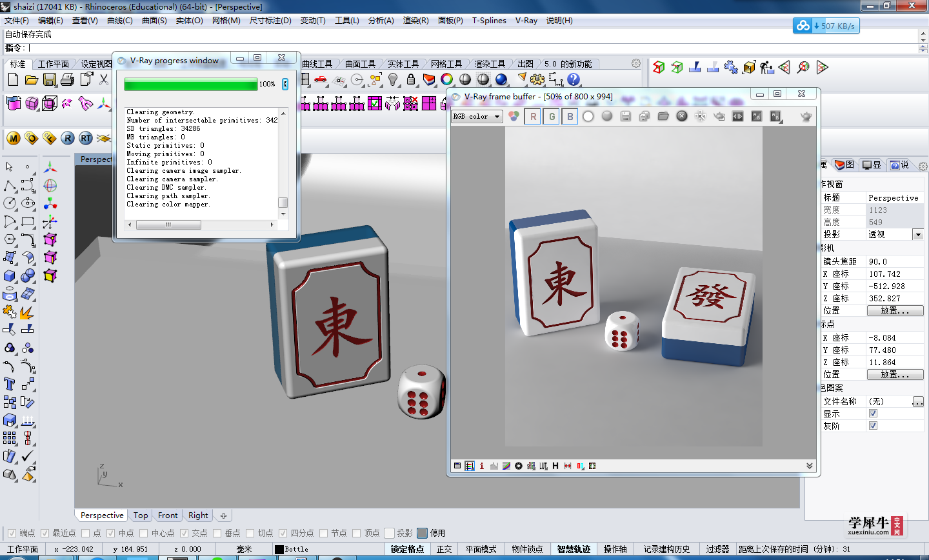929x560 pixels.
Task: Add a new viewport tab with plus
Action: [223, 515]
